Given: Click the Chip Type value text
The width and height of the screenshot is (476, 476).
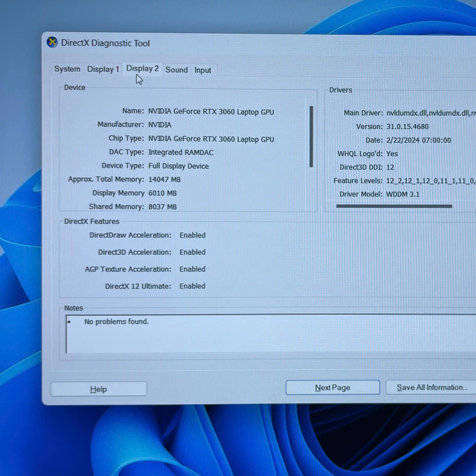Looking at the screenshot, I should point(211,139).
